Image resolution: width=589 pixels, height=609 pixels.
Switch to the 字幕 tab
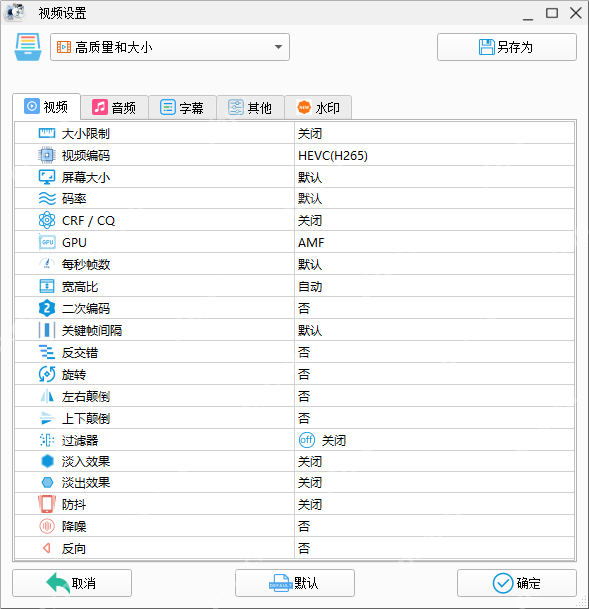coord(182,108)
